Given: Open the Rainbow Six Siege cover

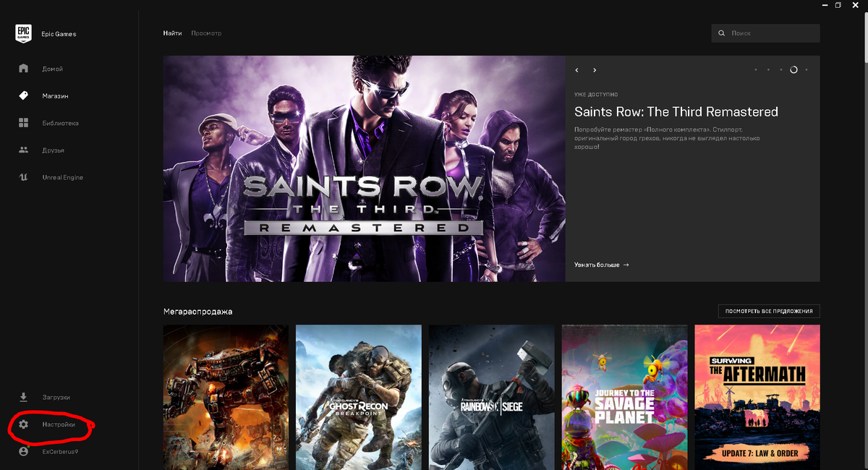Looking at the screenshot, I should tap(492, 397).
